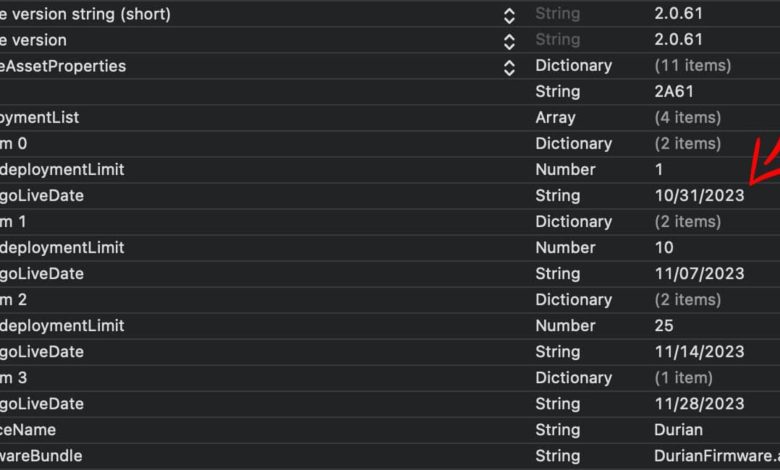Viewport: 780px width, 470px height.
Task: Open type selector on second 2.0.61 row
Action: pyautogui.click(x=509, y=41)
